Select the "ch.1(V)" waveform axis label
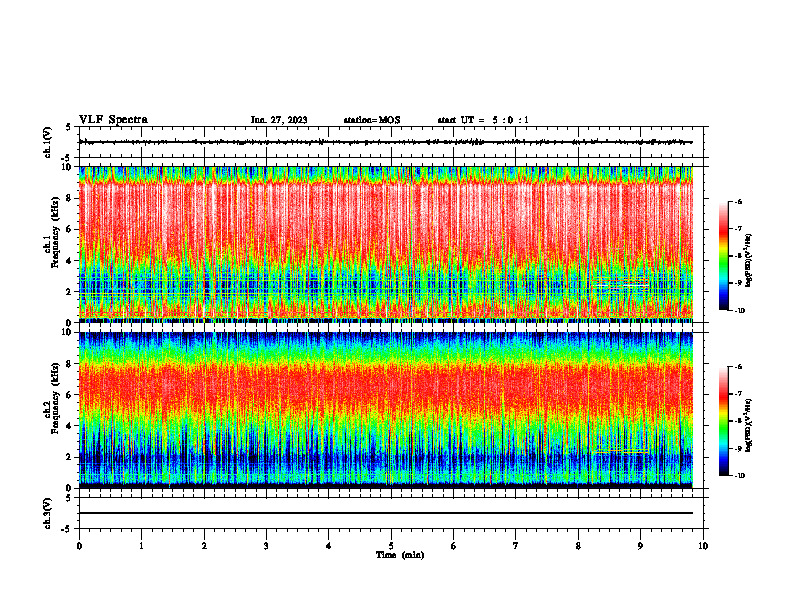This screenshot has height=612, width=792. (48, 142)
